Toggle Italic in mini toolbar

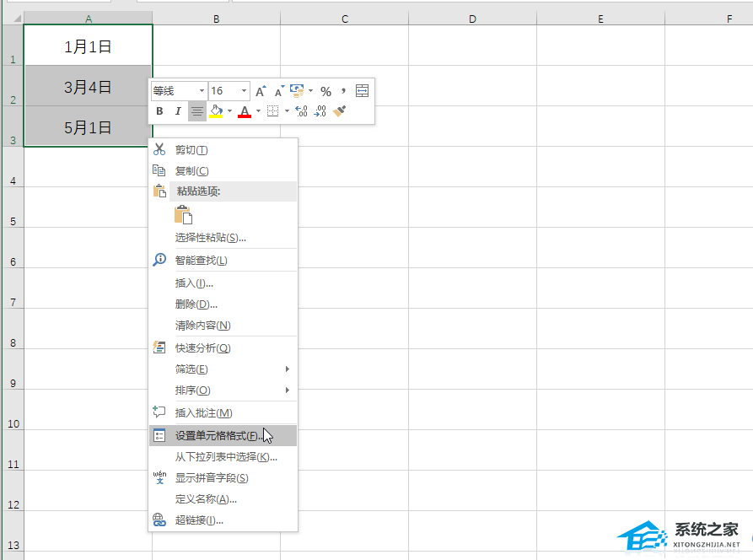(178, 111)
